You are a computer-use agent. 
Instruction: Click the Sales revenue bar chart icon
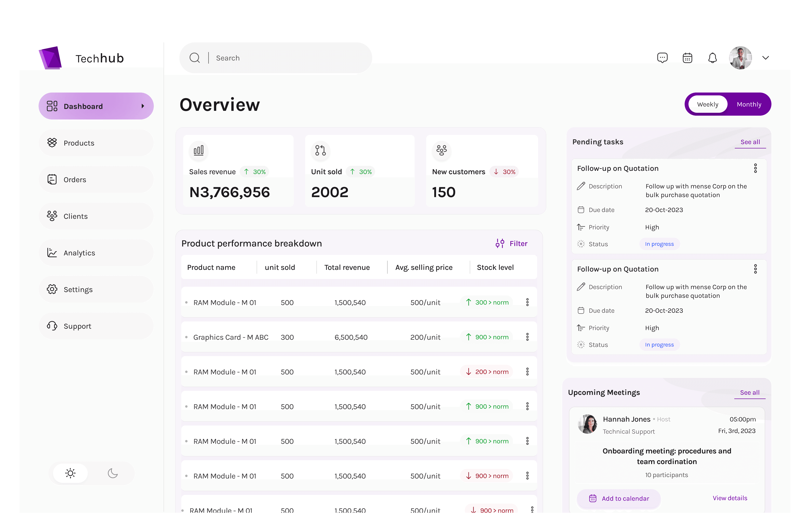click(x=198, y=150)
